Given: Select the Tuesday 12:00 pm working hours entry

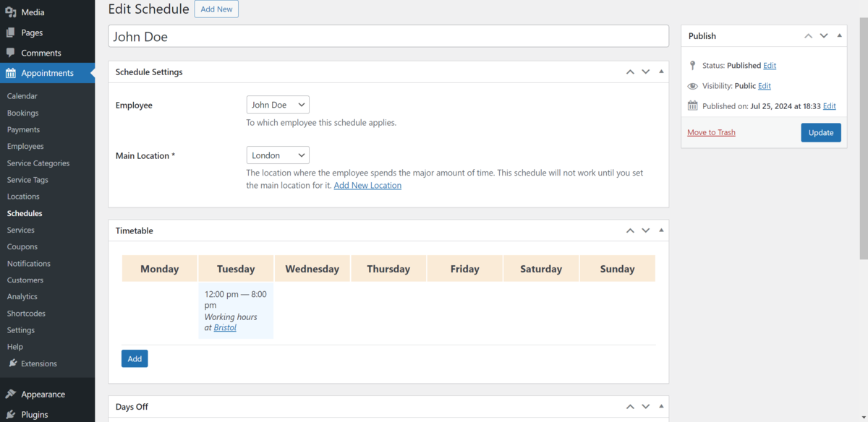Looking at the screenshot, I should click(236, 311).
